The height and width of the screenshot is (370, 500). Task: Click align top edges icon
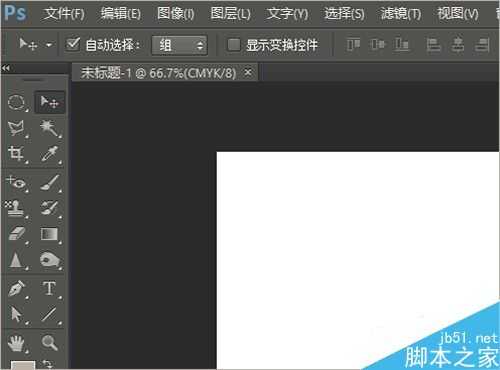353,44
